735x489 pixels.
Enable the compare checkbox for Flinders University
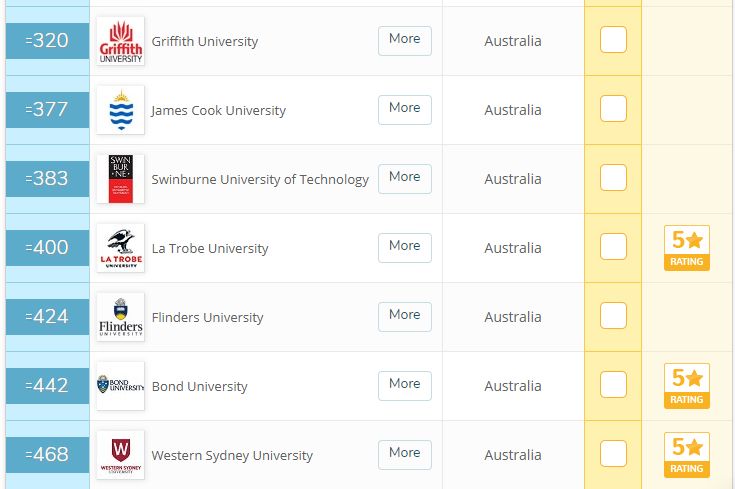613,316
